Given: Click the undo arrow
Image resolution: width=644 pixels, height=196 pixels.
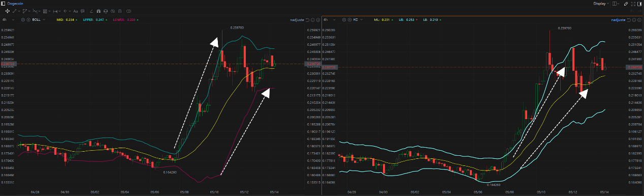Looking at the screenshot, I should tap(632, 11).
